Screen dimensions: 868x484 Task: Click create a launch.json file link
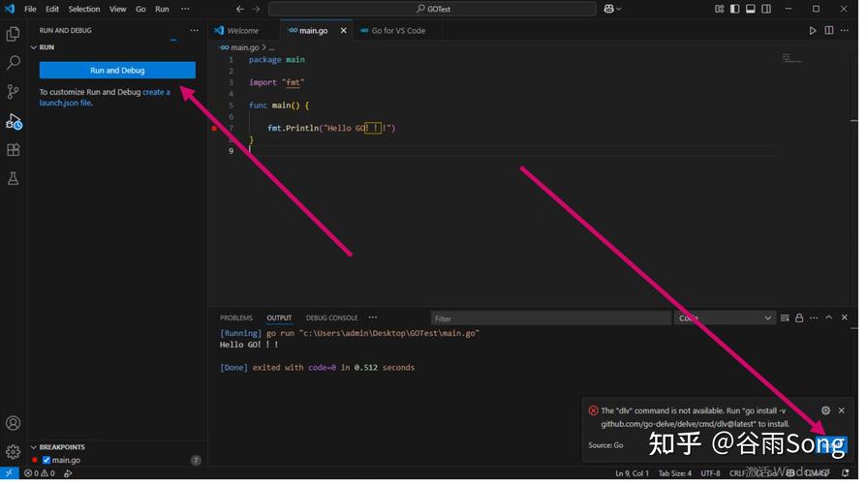105,98
